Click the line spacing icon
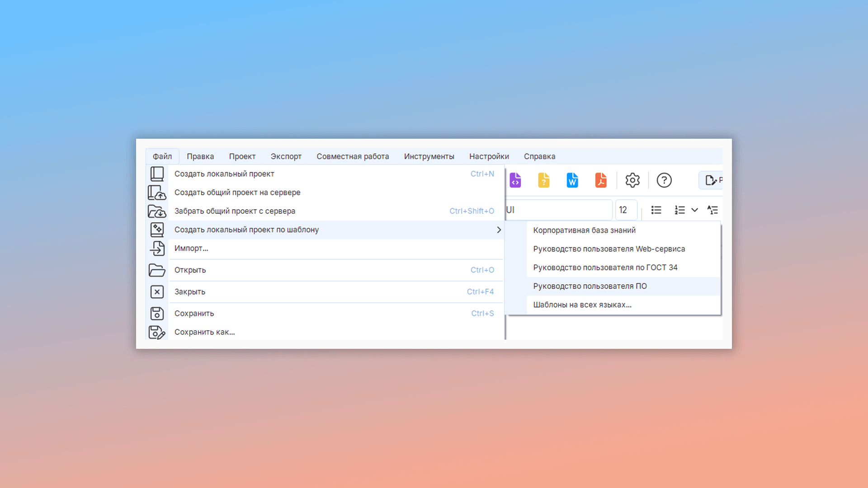Viewport: 868px width, 488px height. pos(712,210)
